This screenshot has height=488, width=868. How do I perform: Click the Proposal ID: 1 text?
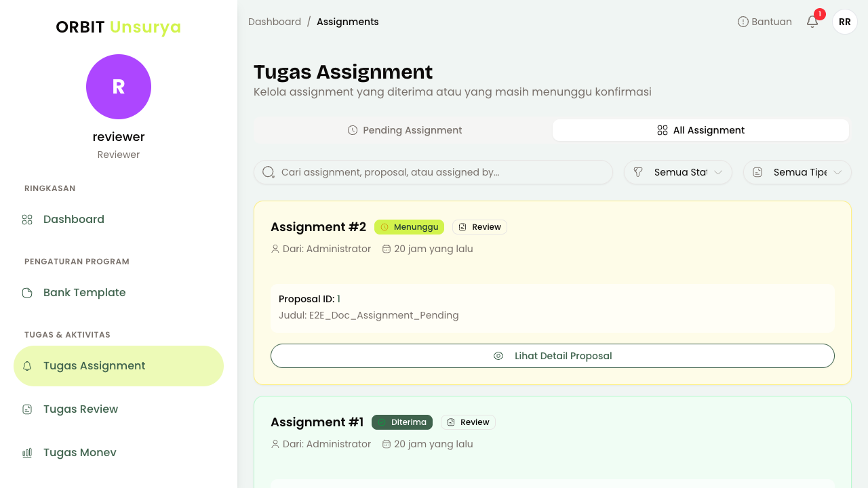tap(310, 299)
